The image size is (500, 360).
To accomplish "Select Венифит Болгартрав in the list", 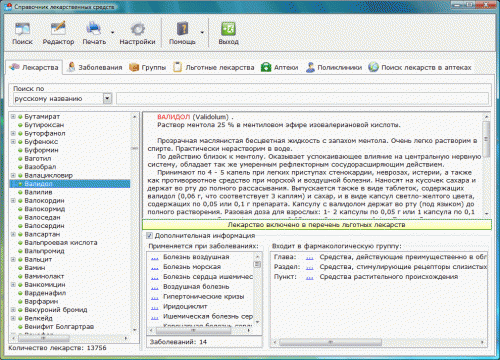I will point(59,327).
